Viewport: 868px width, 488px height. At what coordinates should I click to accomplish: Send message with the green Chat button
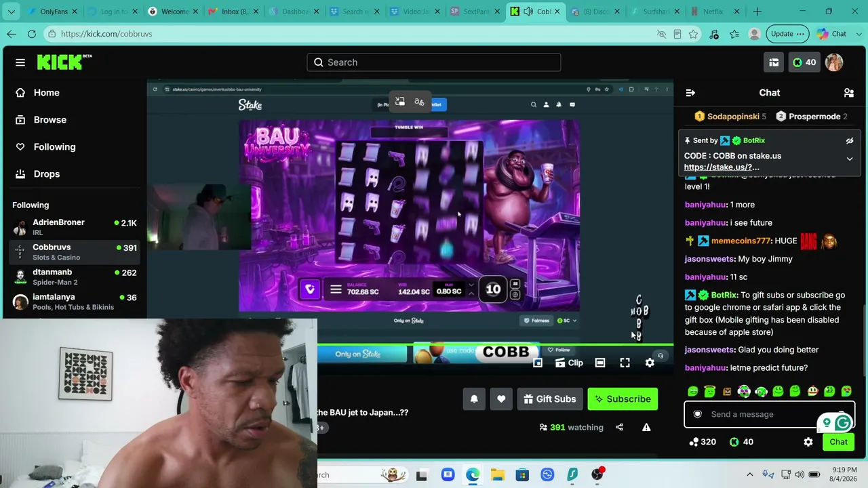click(x=838, y=442)
